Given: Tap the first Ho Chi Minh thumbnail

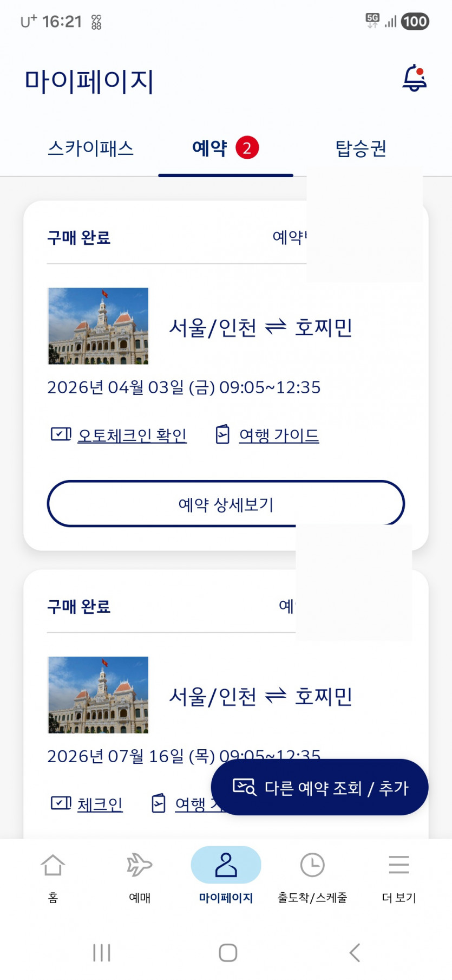Looking at the screenshot, I should click(98, 326).
